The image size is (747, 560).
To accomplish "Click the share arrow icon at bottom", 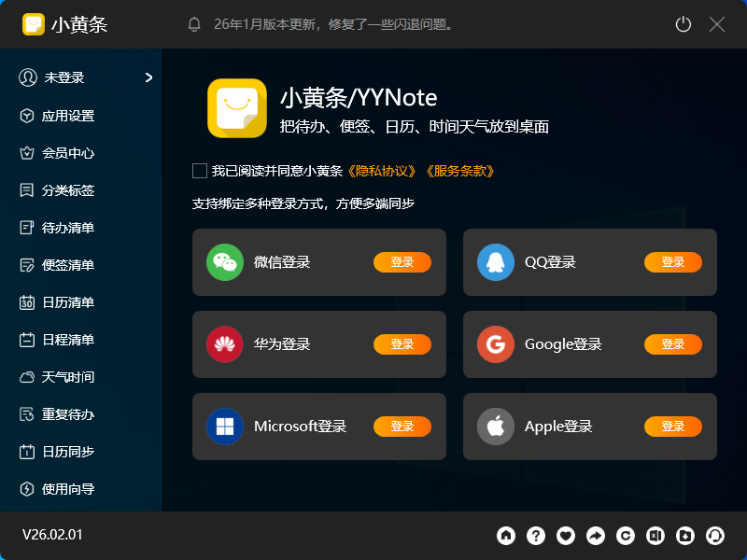I will (596, 536).
